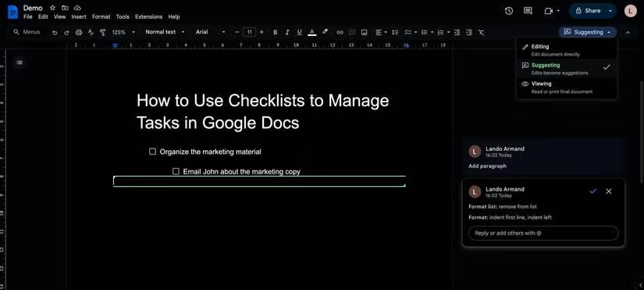
Task: Increase the indent
Action: click(x=468, y=32)
